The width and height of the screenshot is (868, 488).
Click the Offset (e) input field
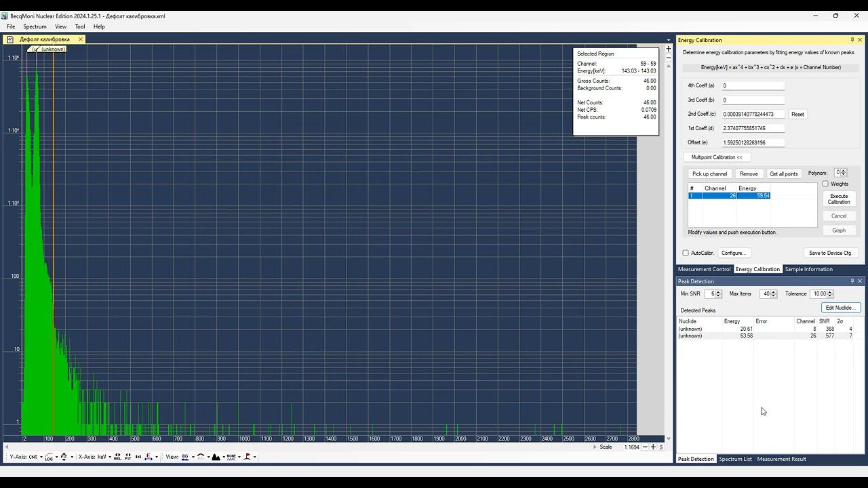(753, 142)
